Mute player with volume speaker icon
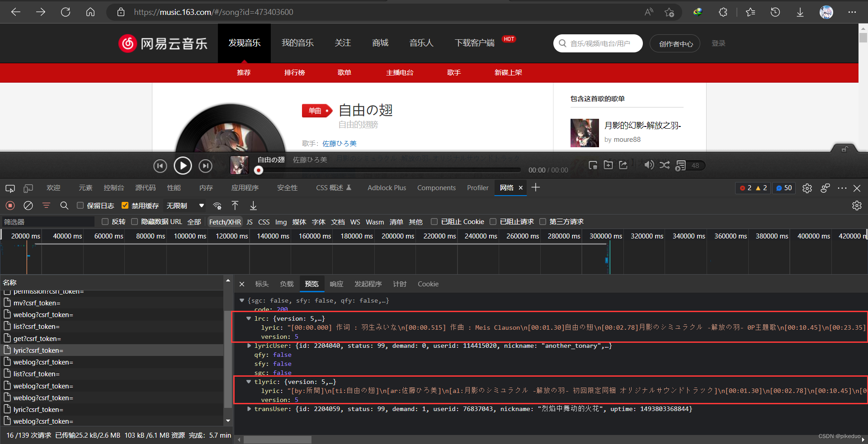This screenshot has width=868, height=444. (649, 165)
